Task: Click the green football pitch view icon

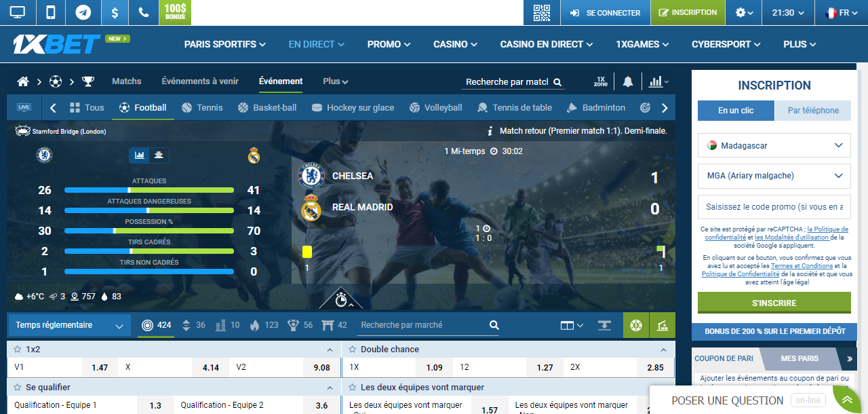Action: 635,325
